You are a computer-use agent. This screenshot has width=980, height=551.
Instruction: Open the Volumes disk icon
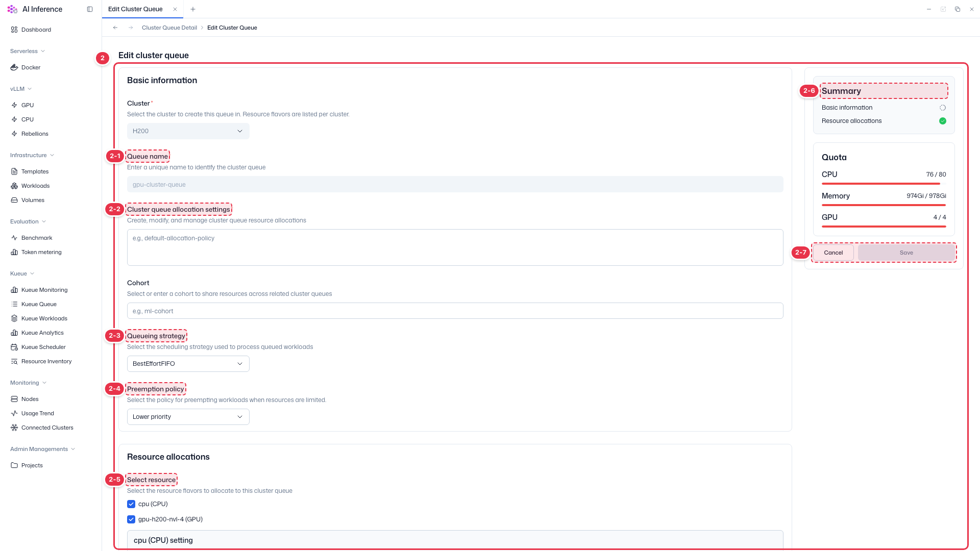(14, 200)
